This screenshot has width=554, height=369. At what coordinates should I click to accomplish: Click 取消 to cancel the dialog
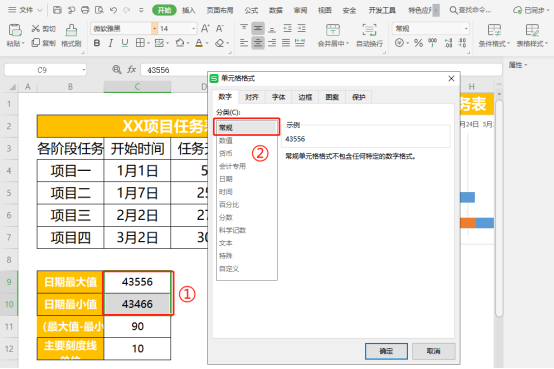pos(434,351)
